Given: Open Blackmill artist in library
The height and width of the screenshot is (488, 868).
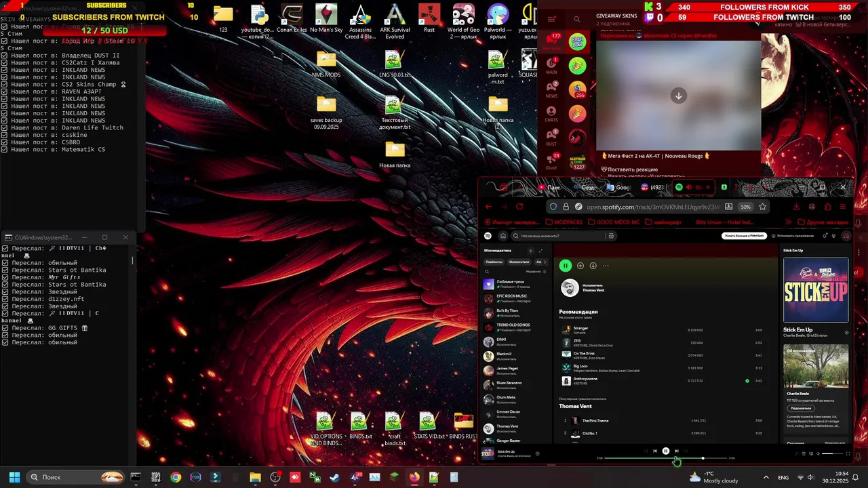Looking at the screenshot, I should point(514,356).
